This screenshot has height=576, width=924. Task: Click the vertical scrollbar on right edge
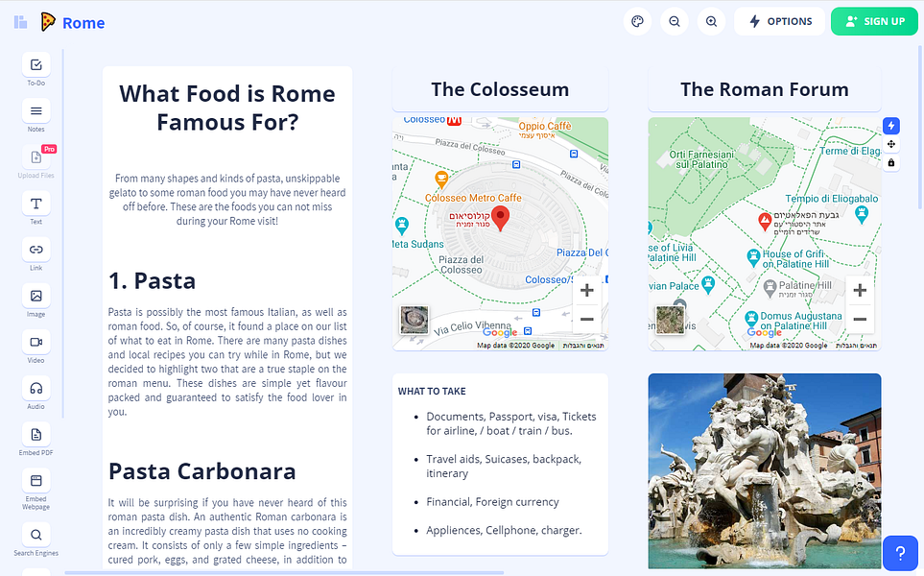coord(920,127)
